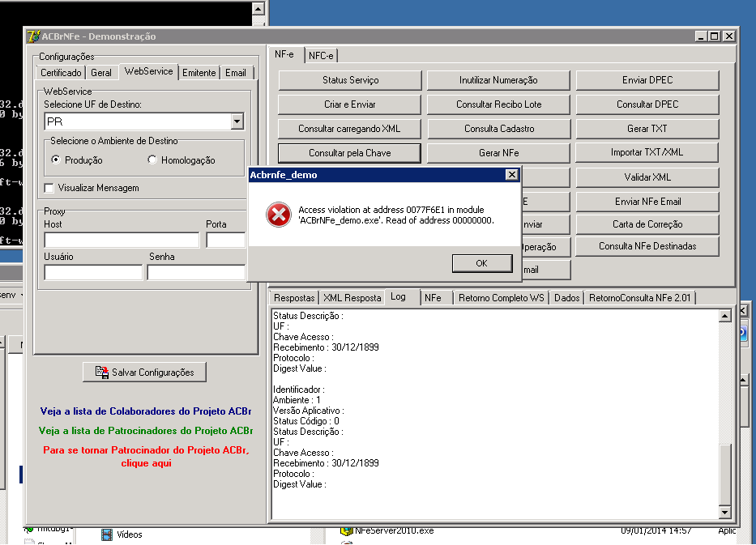Click the red error icon in dialog
This screenshot has height=545, width=756.
coord(279,215)
